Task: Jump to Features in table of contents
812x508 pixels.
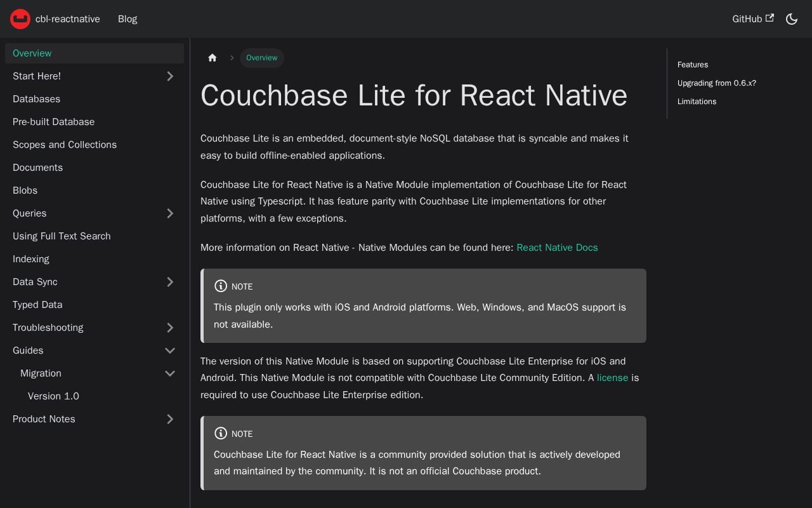Action: coord(693,65)
